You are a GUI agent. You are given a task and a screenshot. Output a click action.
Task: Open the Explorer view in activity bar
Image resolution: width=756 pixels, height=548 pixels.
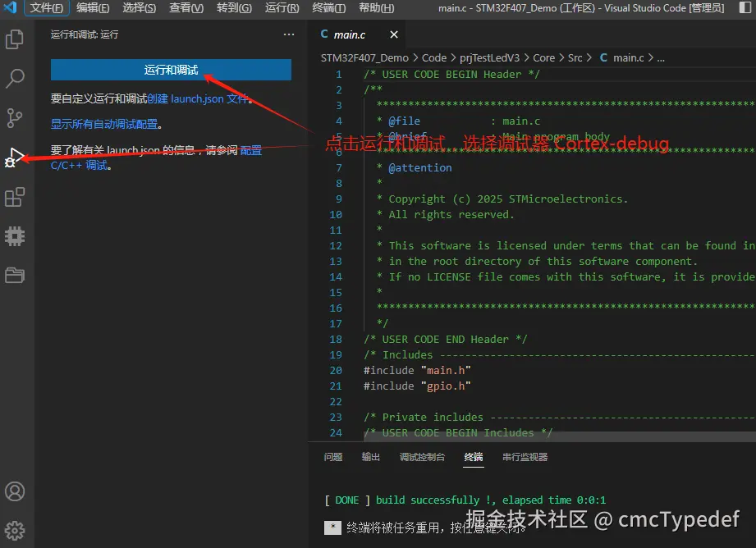pos(15,39)
